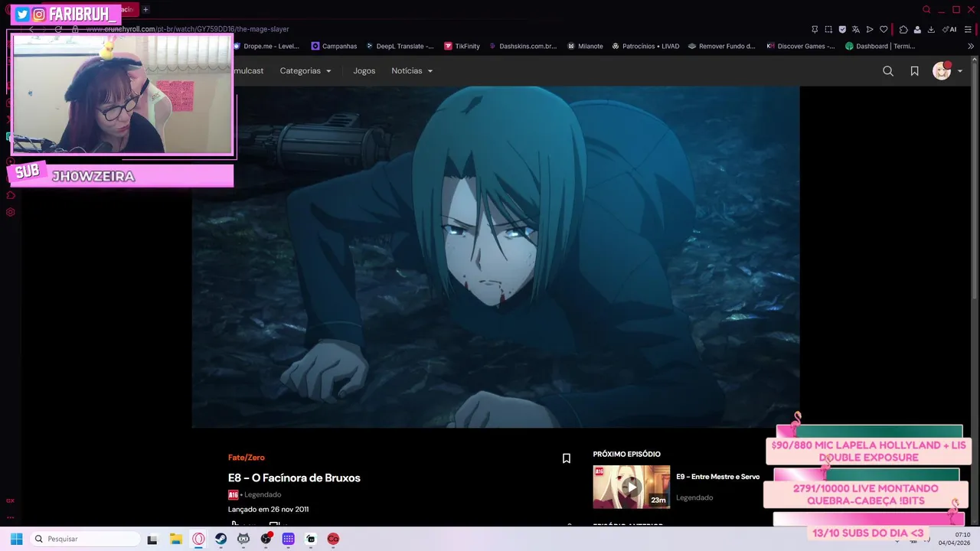Click the anime video player area
Viewport: 980px width, 551px height.
click(495, 256)
